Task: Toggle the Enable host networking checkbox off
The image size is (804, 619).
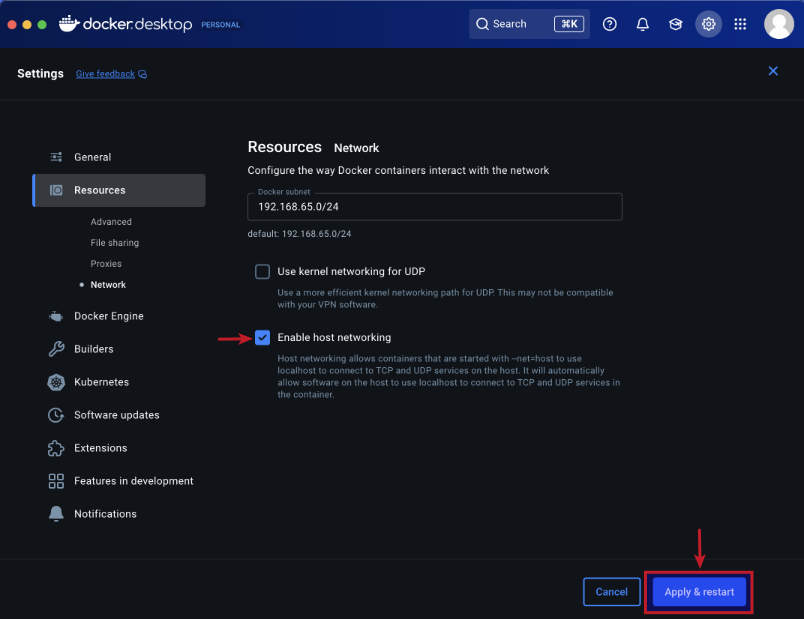Action: (262, 337)
